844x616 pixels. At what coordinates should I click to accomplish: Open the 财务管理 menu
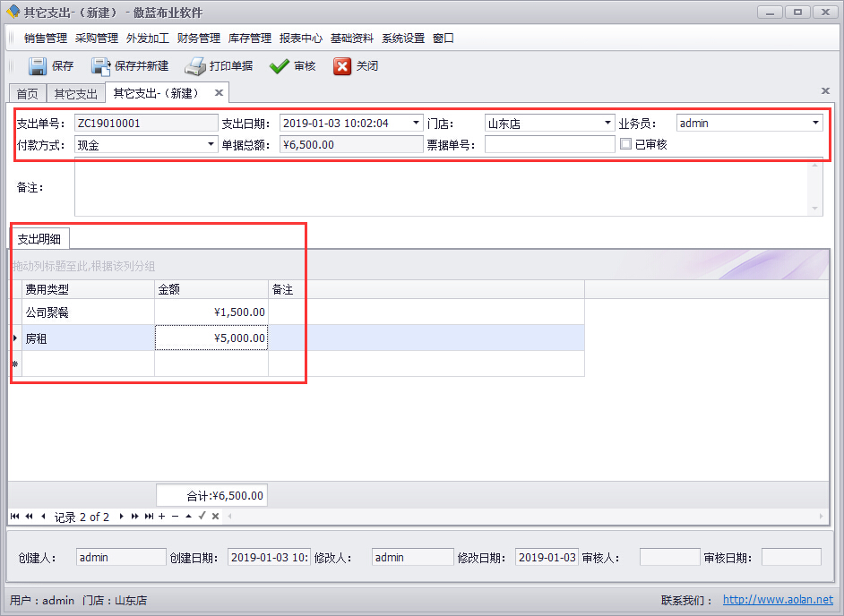tap(198, 38)
